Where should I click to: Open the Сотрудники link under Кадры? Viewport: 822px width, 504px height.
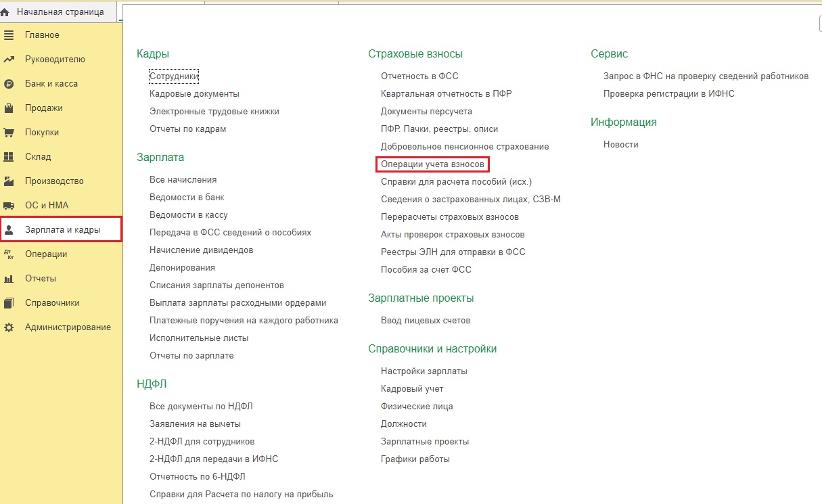click(174, 76)
